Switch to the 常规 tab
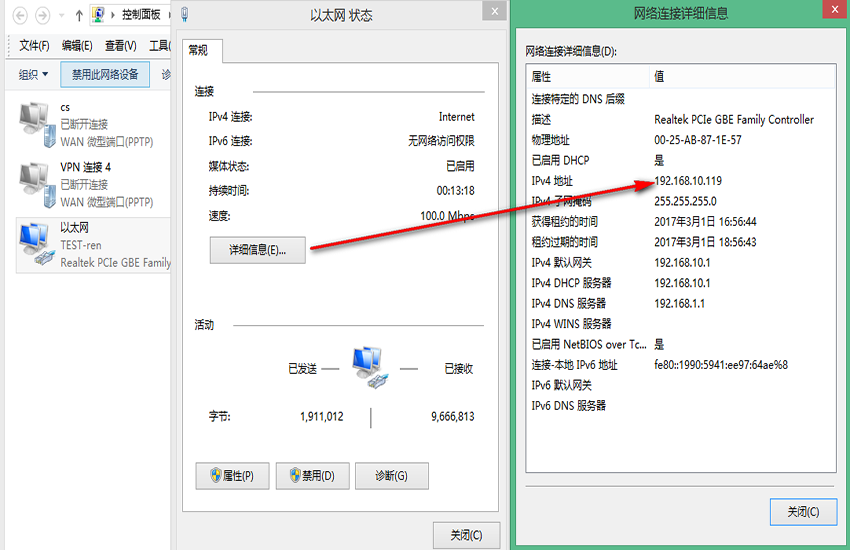850x550 pixels. tap(198, 50)
